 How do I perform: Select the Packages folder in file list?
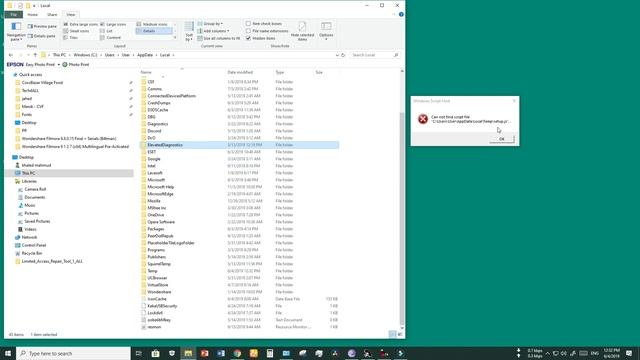156,229
